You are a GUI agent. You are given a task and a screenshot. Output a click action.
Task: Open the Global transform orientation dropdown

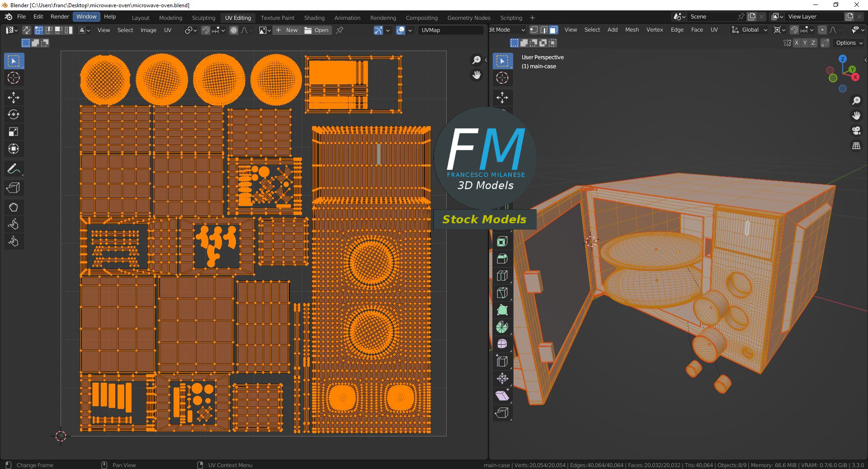(x=750, y=30)
